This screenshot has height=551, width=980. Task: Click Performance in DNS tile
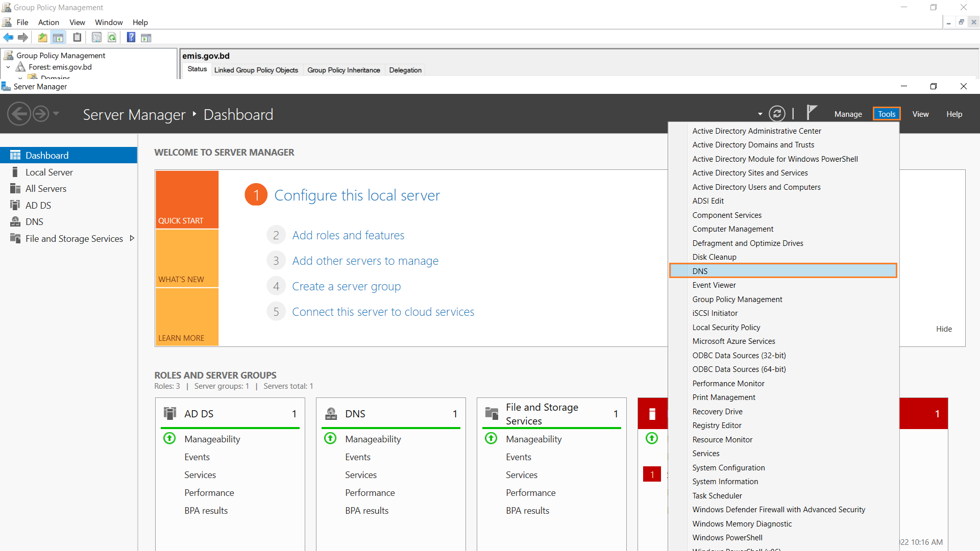pyautogui.click(x=370, y=493)
